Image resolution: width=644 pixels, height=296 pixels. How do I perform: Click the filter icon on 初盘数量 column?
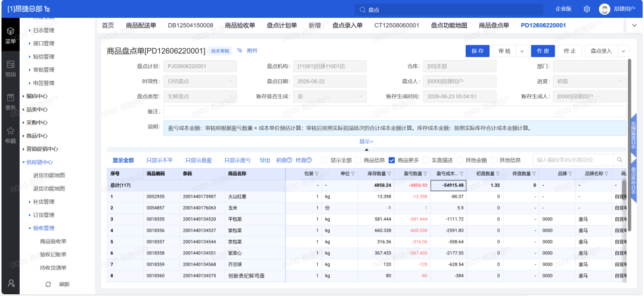click(497, 174)
